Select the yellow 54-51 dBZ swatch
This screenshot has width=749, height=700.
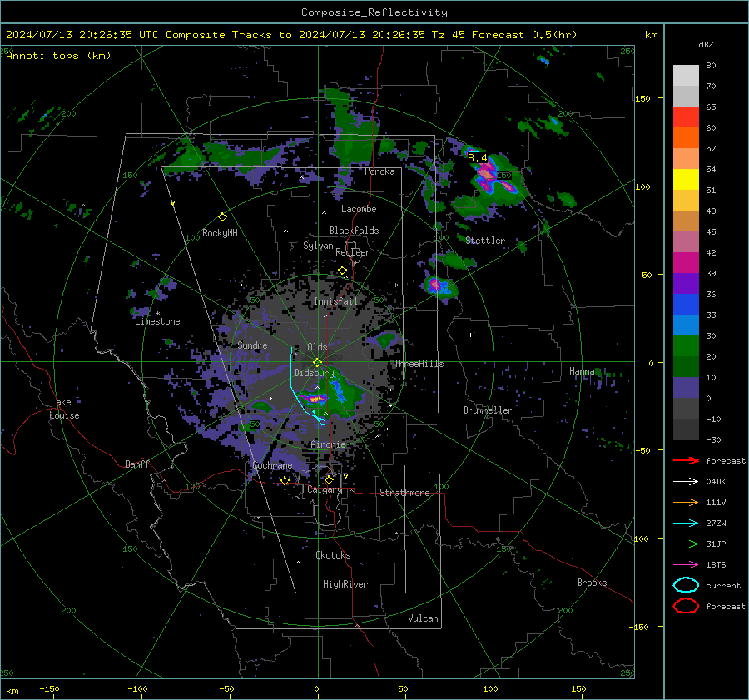(x=686, y=179)
